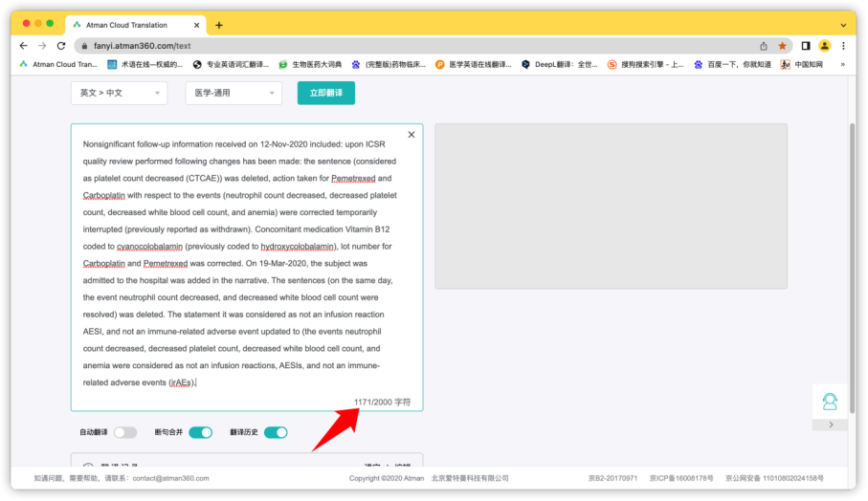
Task: Click 京B2-20170971 footer text
Action: tap(612, 478)
